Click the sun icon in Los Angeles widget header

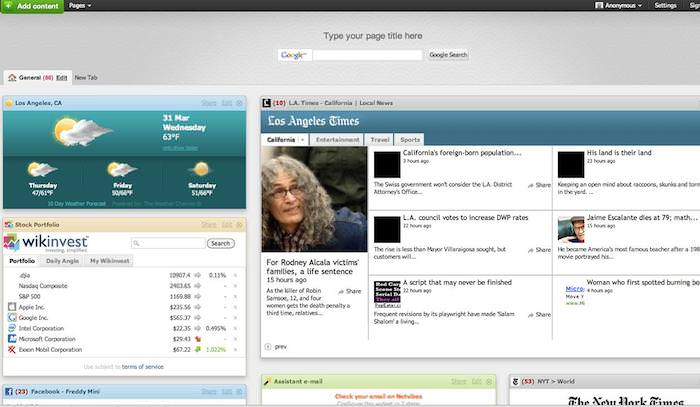[8, 103]
